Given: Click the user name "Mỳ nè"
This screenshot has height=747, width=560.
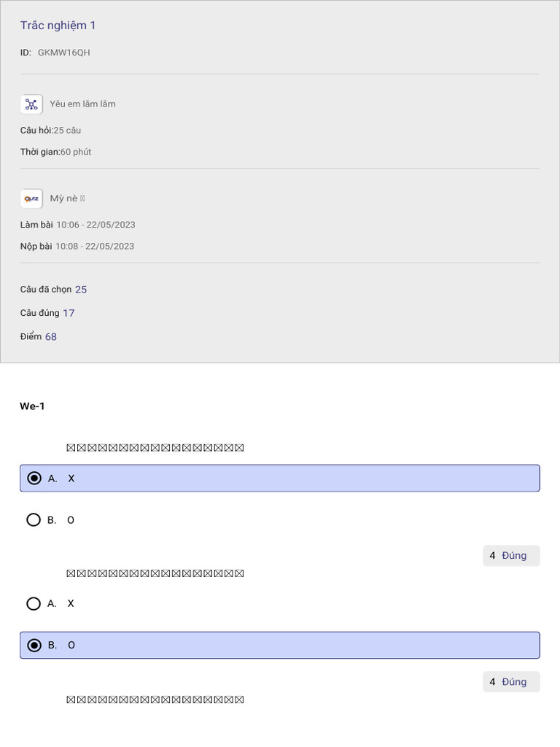Looking at the screenshot, I should click(x=63, y=198).
